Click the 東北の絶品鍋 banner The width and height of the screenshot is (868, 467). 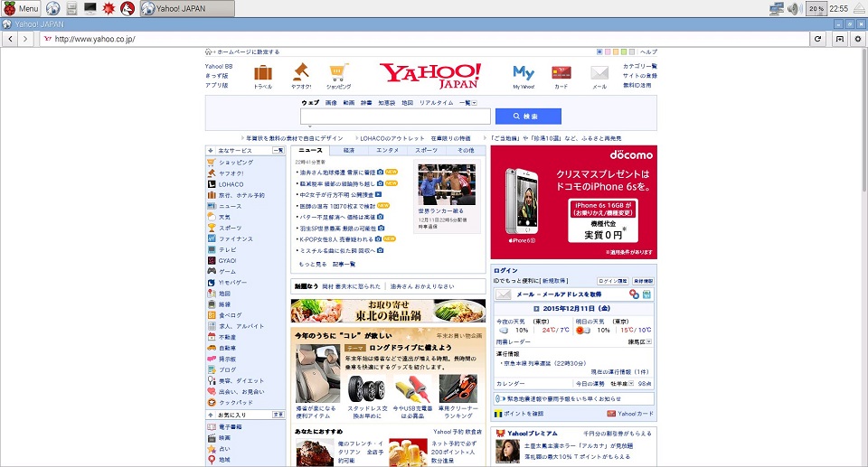(x=388, y=311)
